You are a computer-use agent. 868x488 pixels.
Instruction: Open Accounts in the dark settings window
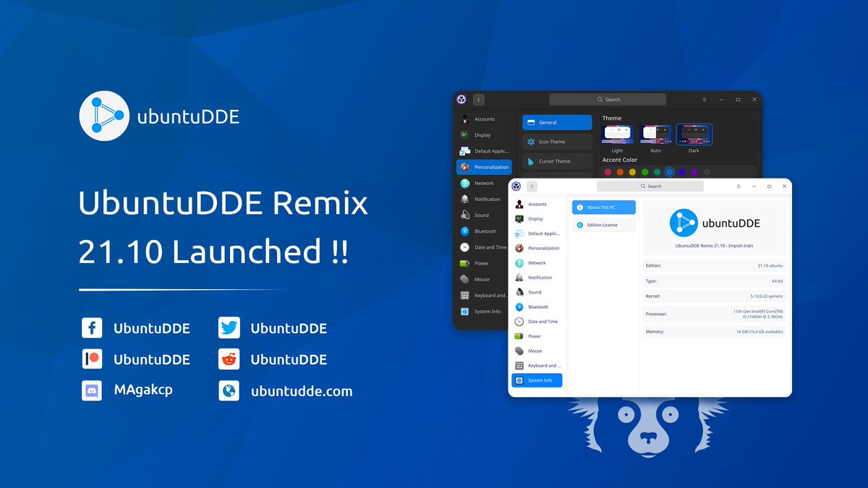tap(483, 119)
